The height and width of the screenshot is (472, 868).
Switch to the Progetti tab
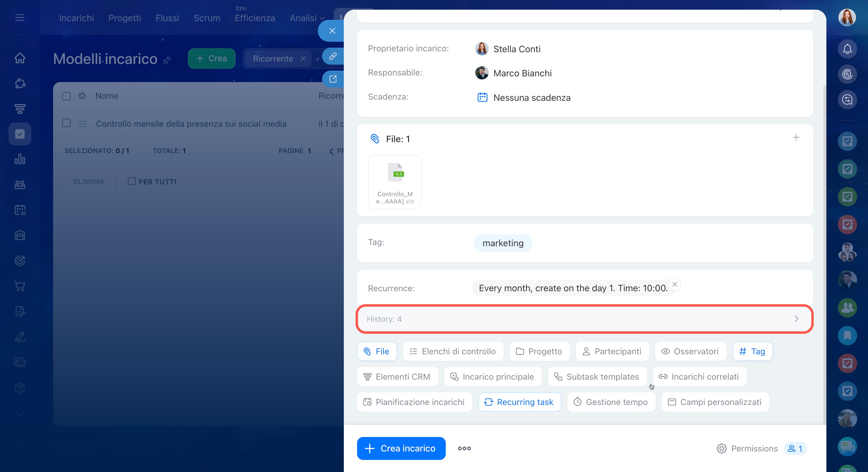(x=124, y=18)
